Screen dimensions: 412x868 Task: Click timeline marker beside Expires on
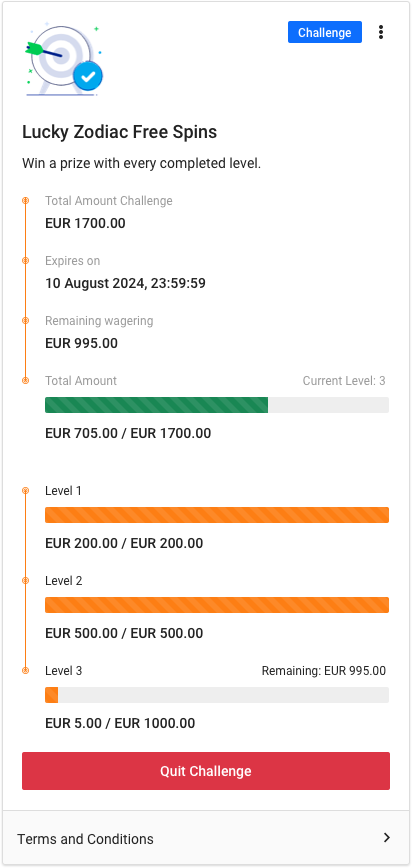pyautogui.click(x=25, y=260)
